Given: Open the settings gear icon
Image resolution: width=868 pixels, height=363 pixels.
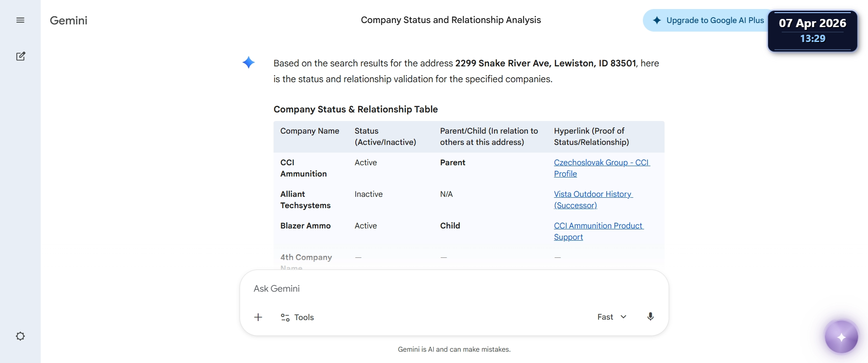Looking at the screenshot, I should 20,336.
